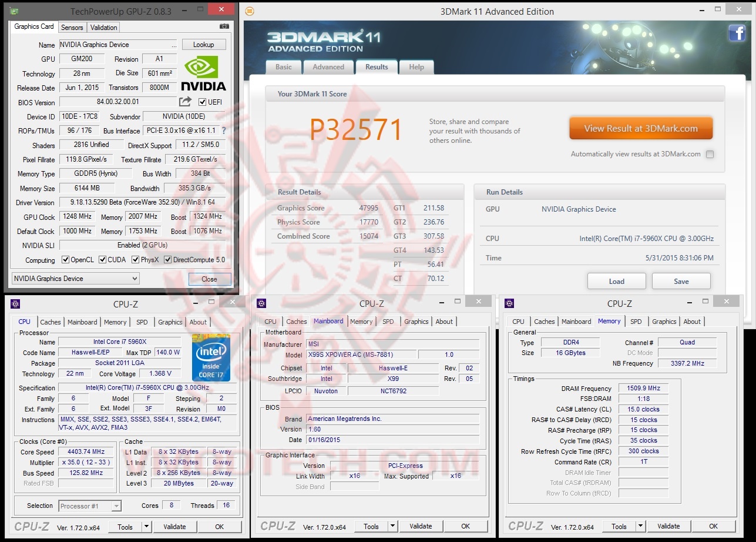The image size is (756, 542).
Task: Click the Lookup button in GPU-Z
Action: pyautogui.click(x=204, y=45)
